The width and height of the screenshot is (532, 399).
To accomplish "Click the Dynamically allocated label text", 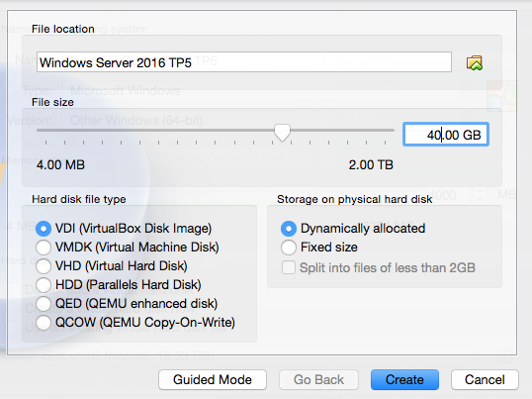I will (x=363, y=229).
